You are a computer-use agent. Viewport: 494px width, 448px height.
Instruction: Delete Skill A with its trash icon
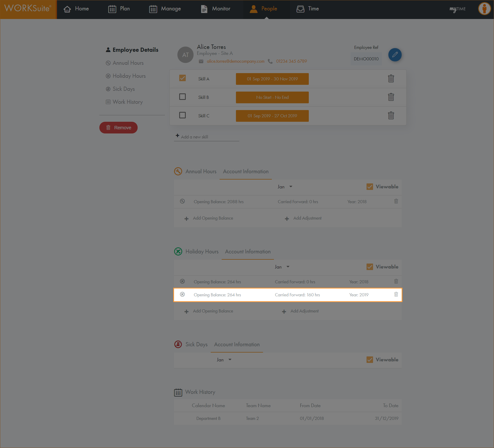tap(391, 79)
